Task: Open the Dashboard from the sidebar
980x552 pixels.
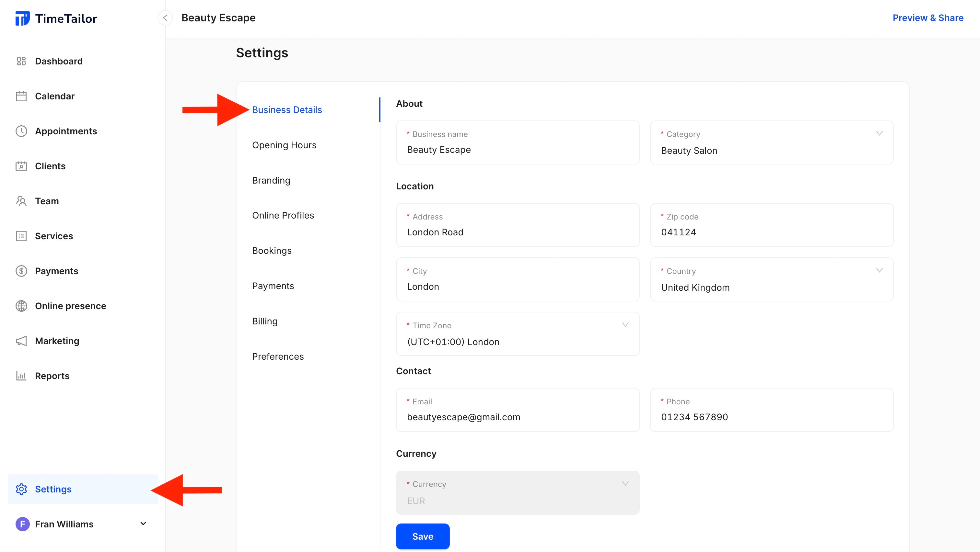Action: (59, 61)
